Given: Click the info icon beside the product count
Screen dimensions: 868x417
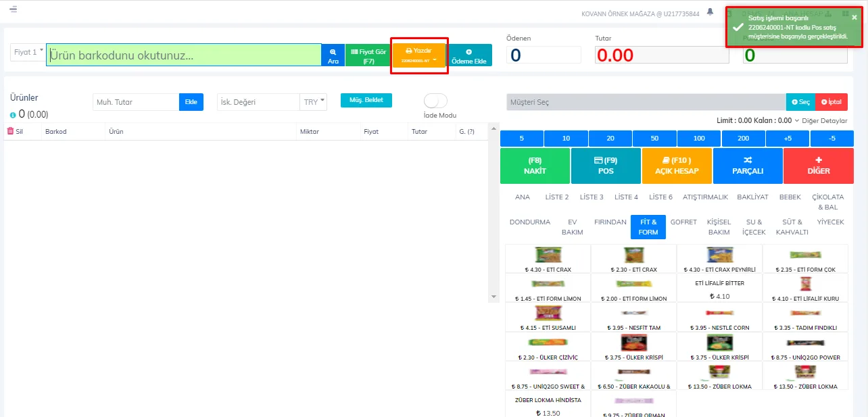Looking at the screenshot, I should [13, 115].
